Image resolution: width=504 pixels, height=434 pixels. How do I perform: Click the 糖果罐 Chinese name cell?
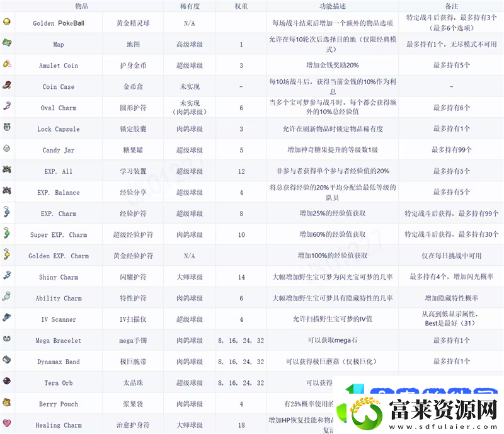133,150
